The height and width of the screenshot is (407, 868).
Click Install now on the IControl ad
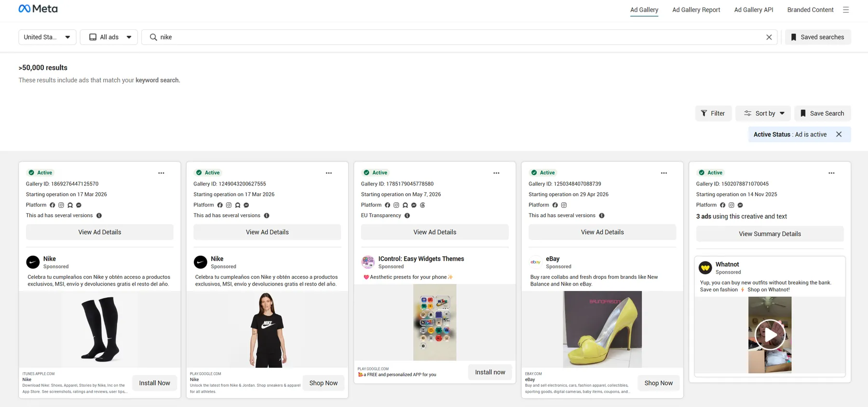point(490,372)
